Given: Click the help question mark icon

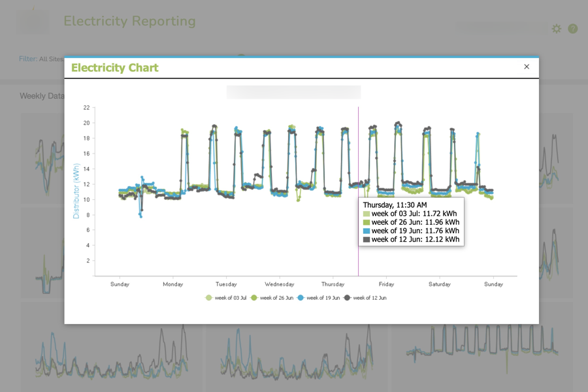Looking at the screenshot, I should pyautogui.click(x=572, y=29).
